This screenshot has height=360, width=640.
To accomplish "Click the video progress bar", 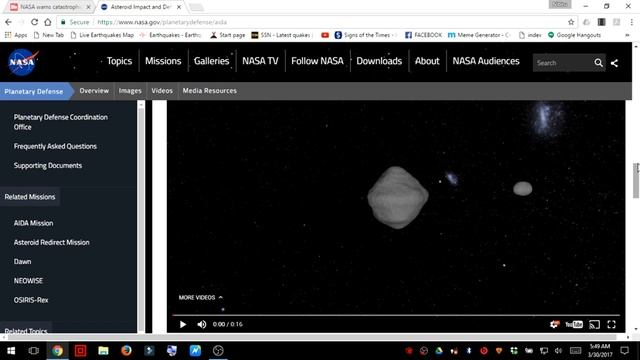I will coord(396,315).
